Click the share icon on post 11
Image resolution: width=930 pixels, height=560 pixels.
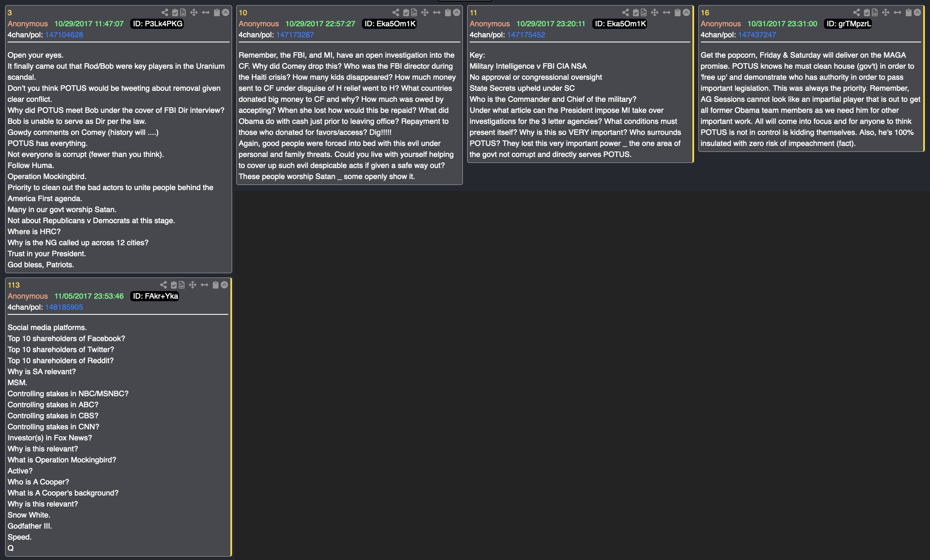click(625, 13)
